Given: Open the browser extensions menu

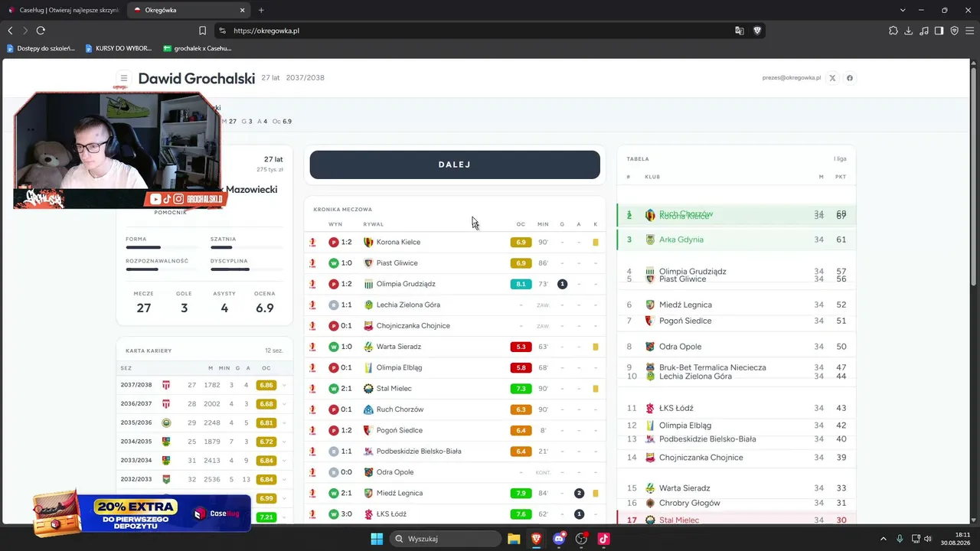Looking at the screenshot, I should click(x=893, y=31).
